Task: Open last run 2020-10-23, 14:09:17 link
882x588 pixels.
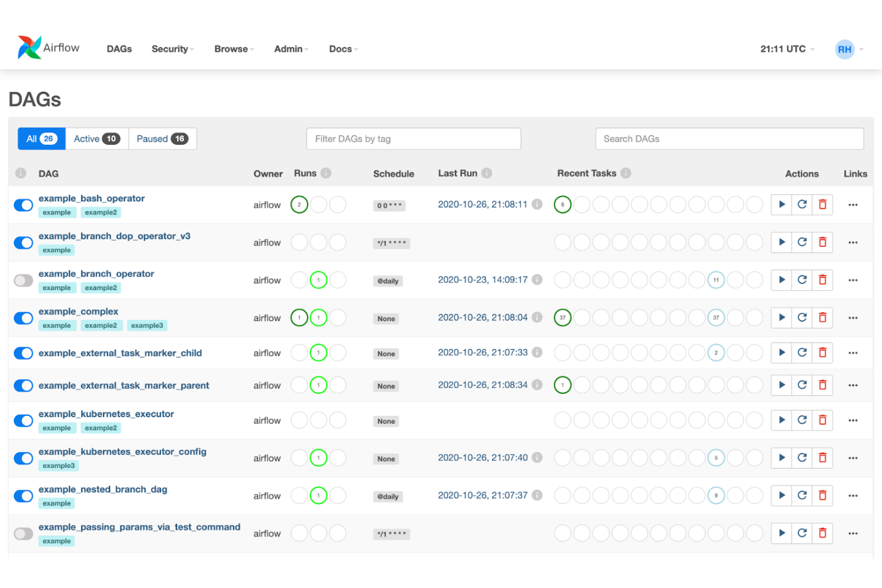Action: tap(483, 279)
